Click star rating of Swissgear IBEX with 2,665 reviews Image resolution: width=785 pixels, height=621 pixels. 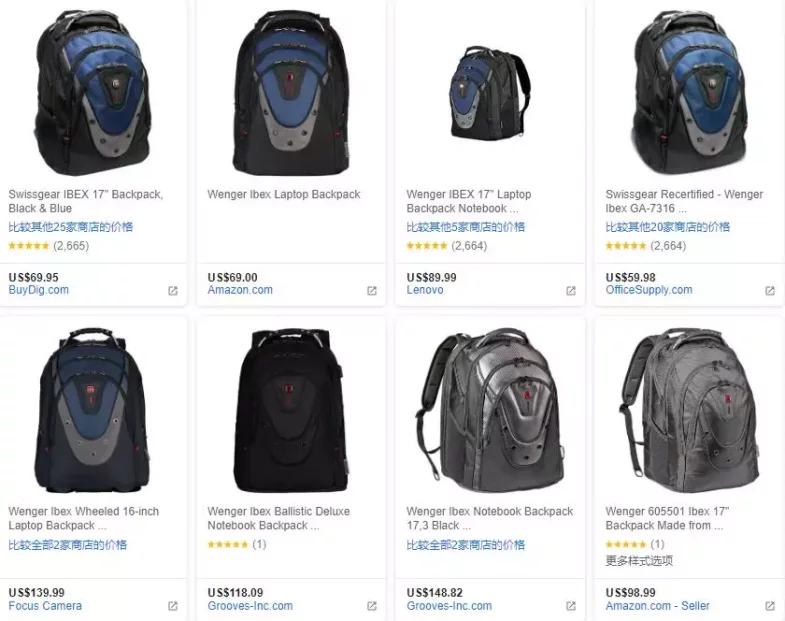(x=29, y=246)
